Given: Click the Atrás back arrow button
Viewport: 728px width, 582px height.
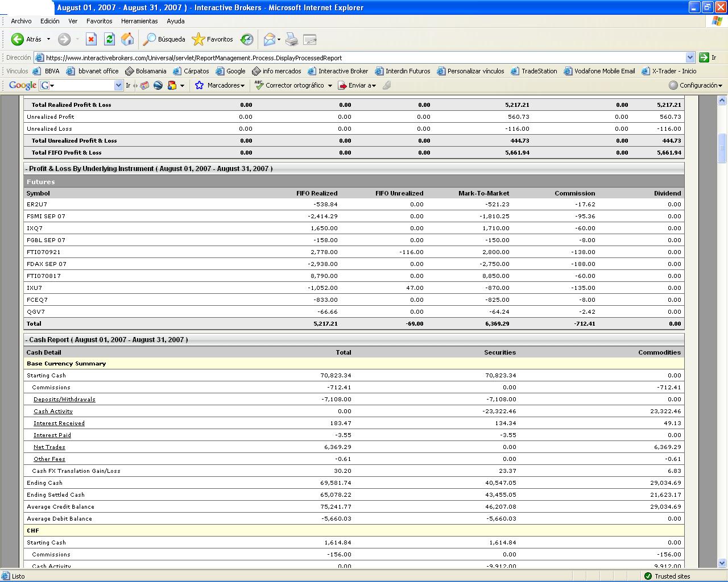Looking at the screenshot, I should click(18, 39).
